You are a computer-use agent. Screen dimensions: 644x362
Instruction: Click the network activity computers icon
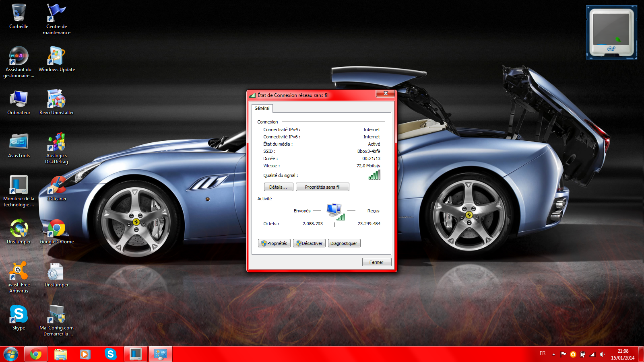click(335, 212)
